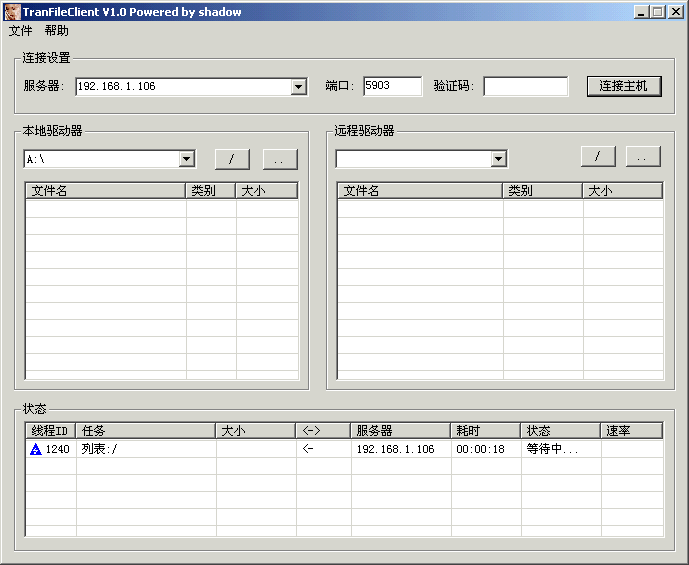Screen dimensions: 689x565
Task: Maximize the TranFileClient window
Action: [658, 12]
